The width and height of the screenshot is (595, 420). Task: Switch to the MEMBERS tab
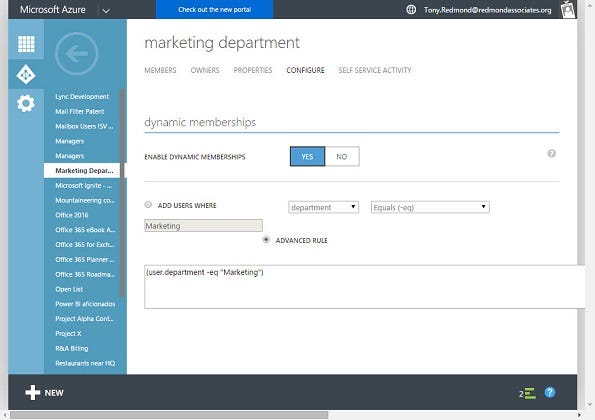point(160,70)
